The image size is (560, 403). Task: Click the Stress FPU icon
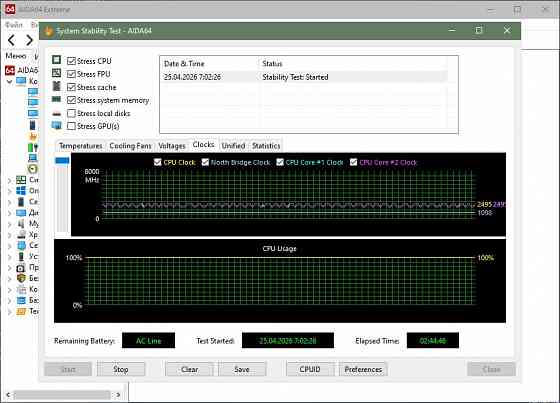pos(56,73)
